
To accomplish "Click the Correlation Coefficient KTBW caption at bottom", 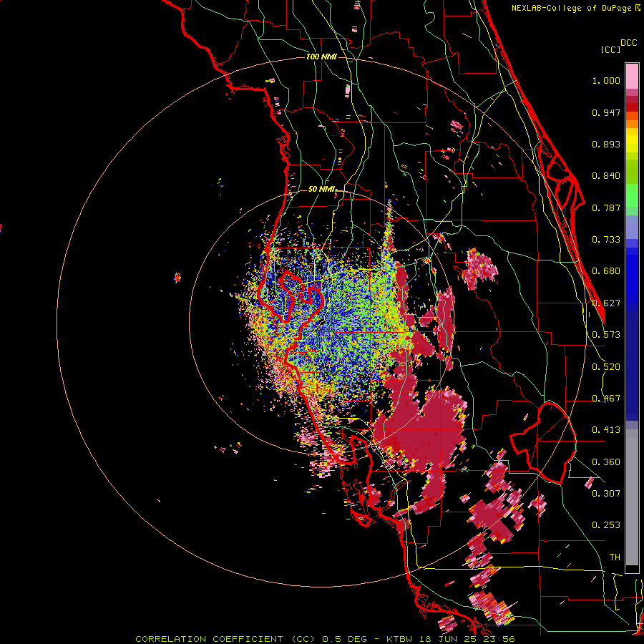I will coord(325,639).
